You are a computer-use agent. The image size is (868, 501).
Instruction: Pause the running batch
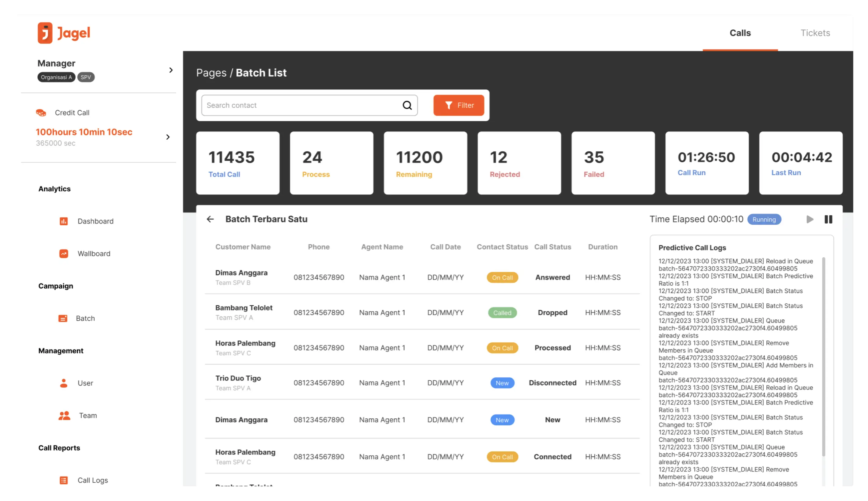tap(828, 220)
